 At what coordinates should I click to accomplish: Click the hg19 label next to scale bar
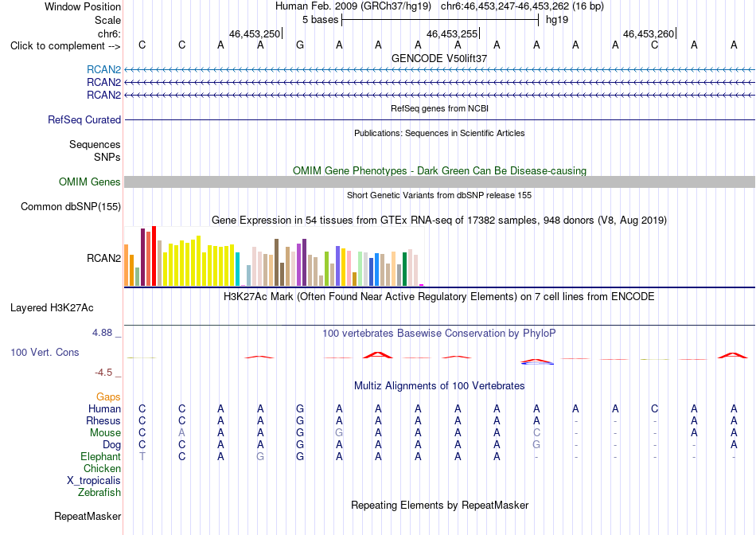557,20
